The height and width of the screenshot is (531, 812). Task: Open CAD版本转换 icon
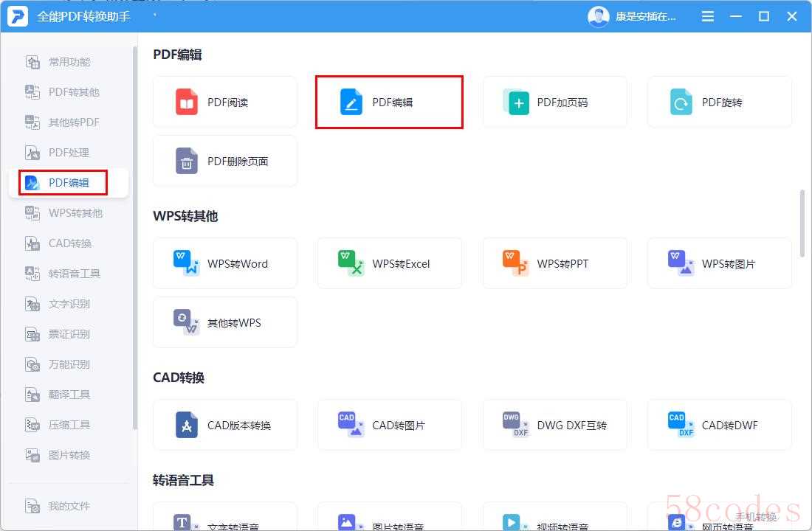click(187, 425)
